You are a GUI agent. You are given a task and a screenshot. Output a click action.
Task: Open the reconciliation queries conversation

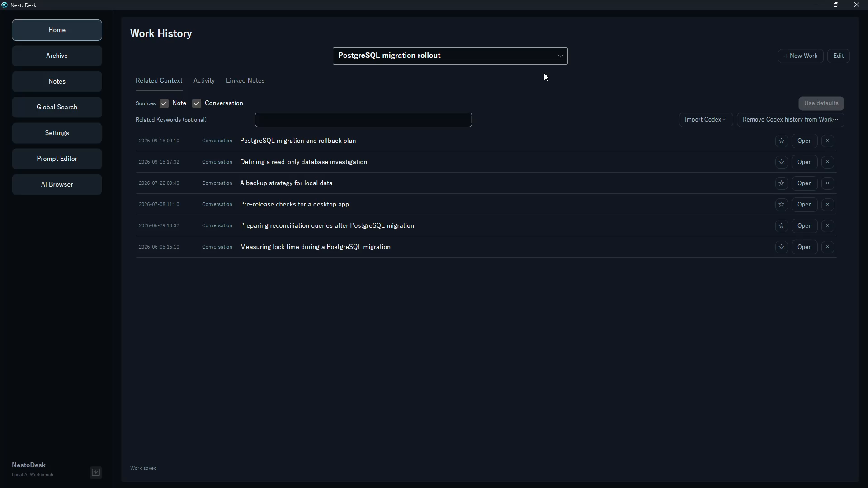804,226
